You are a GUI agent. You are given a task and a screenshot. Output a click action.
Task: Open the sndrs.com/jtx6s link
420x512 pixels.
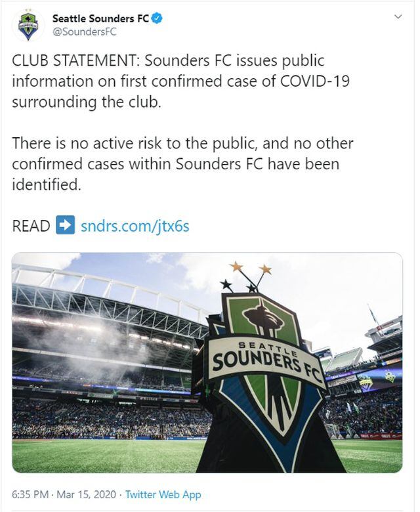point(135,226)
